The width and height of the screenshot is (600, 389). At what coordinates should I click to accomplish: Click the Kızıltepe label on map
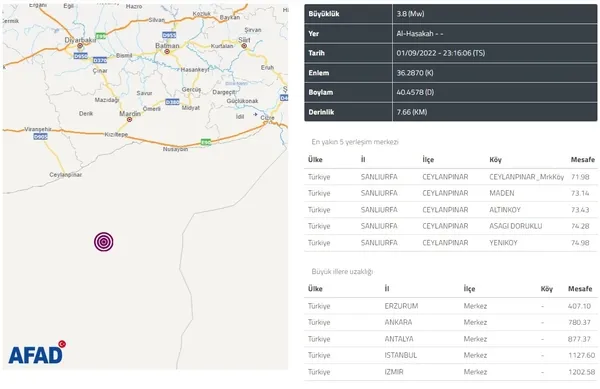pyautogui.click(x=116, y=134)
